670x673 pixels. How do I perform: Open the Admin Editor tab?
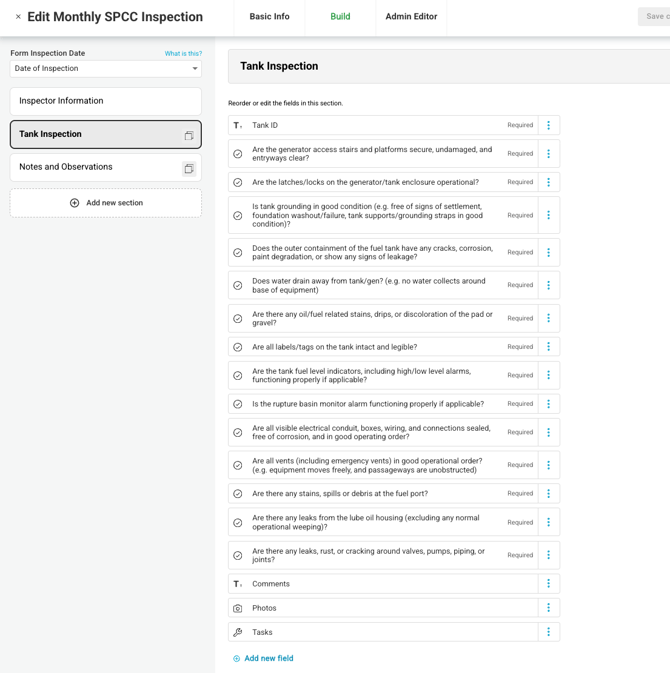tap(411, 17)
